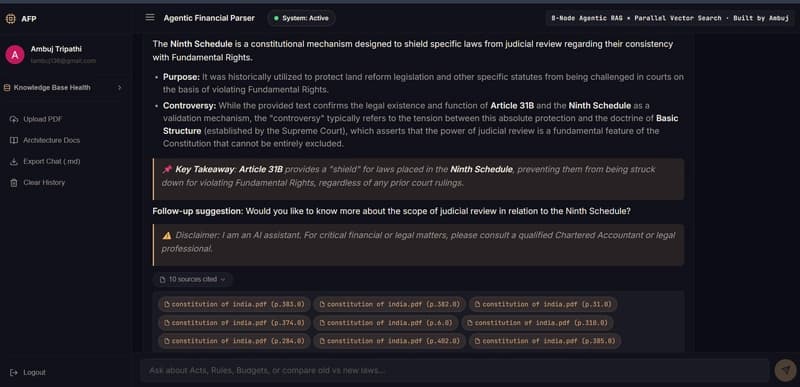Click the pink 'A' user avatar
800x387 pixels.
point(15,55)
